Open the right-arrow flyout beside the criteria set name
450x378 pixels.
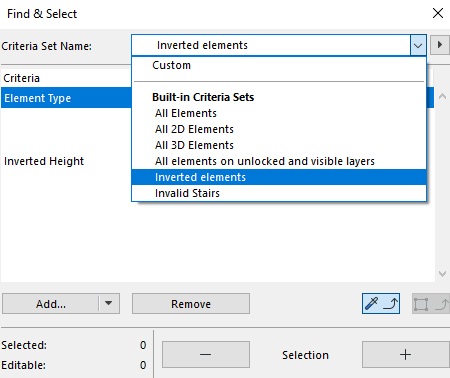440,45
